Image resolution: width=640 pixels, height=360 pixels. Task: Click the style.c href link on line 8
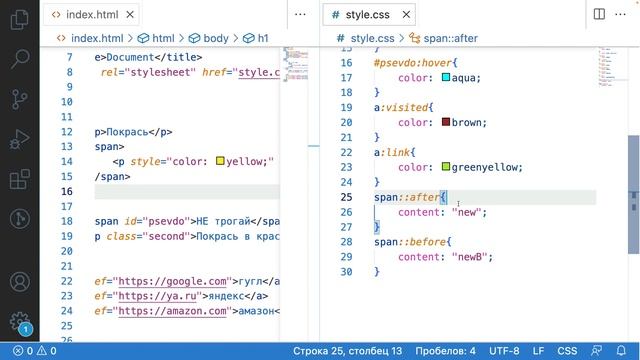[x=259, y=72]
